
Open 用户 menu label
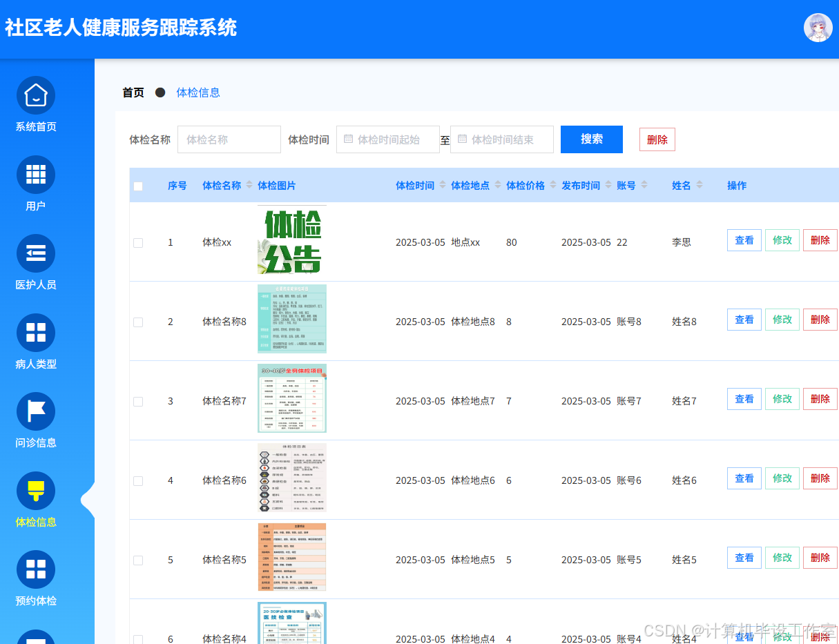pos(36,206)
